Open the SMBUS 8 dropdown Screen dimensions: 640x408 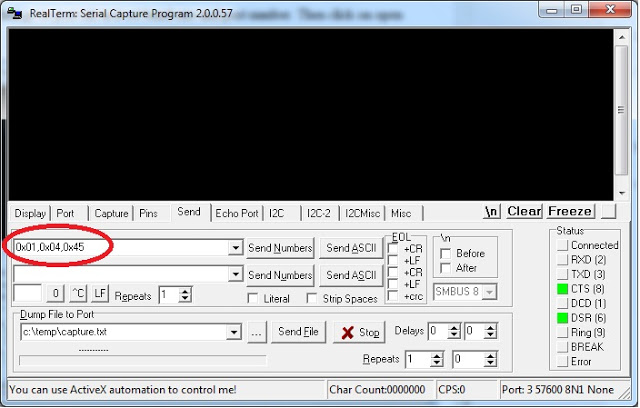coord(488,292)
